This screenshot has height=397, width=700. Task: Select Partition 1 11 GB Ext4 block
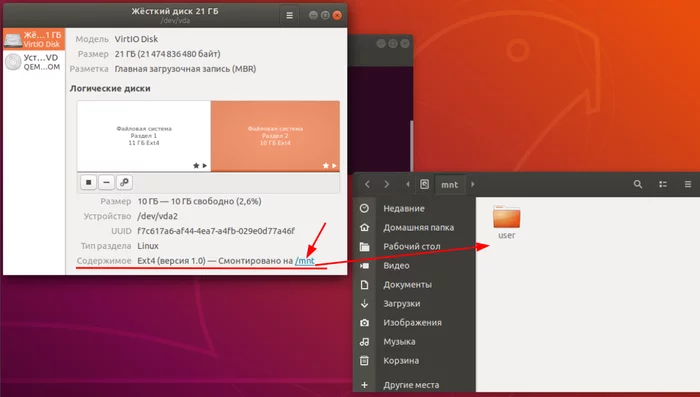144,136
